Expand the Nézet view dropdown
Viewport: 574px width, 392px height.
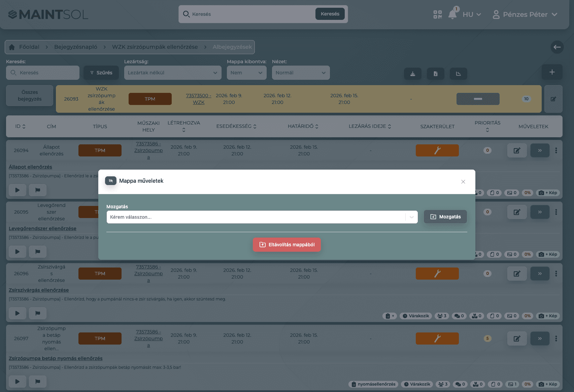(x=300, y=73)
